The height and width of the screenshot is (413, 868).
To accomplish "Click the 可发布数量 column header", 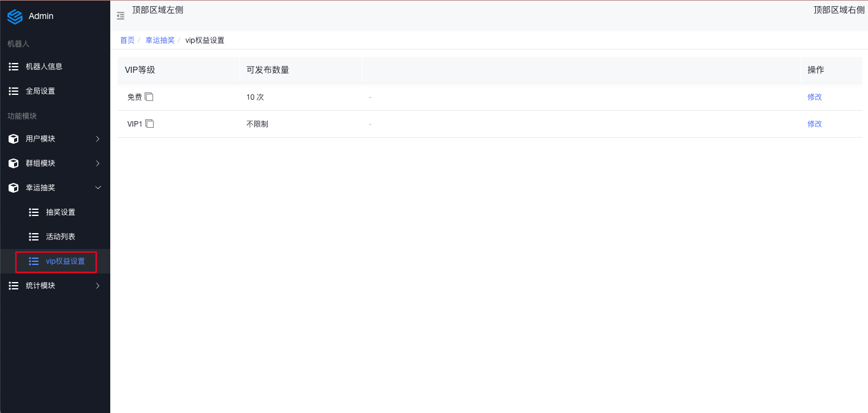I will pyautogui.click(x=268, y=70).
